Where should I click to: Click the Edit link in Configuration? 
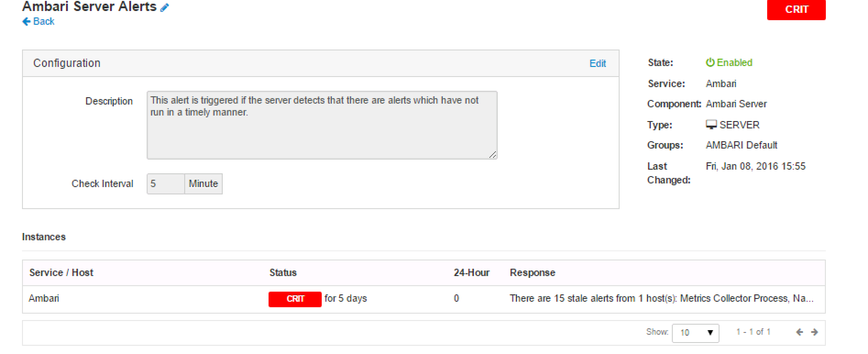tap(597, 63)
